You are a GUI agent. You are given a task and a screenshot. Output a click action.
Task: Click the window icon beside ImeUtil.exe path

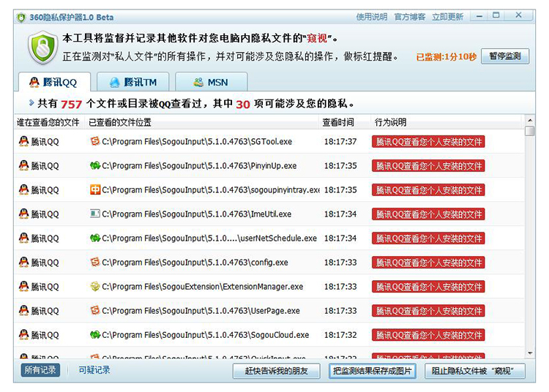tap(95, 214)
